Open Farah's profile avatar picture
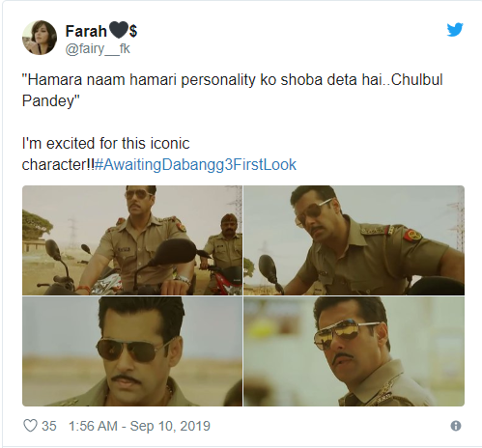 click(x=40, y=38)
